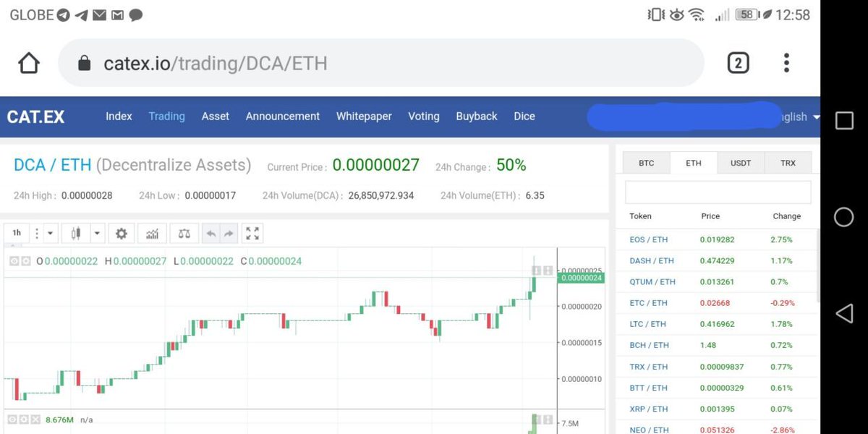Tap the browser home icon
Viewport: 868px width, 434px height.
click(29, 63)
